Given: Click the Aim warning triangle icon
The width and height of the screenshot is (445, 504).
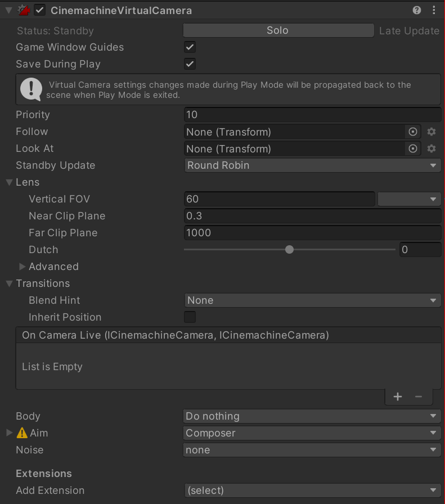Looking at the screenshot, I should coord(22,433).
